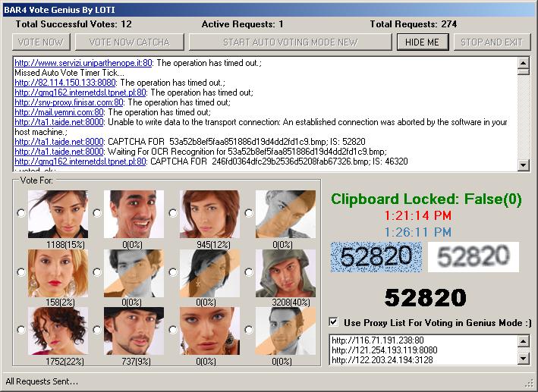Open ta1.taide.net:8000 Waiting For OCR link
This screenshot has height=392, width=538.
[58, 152]
